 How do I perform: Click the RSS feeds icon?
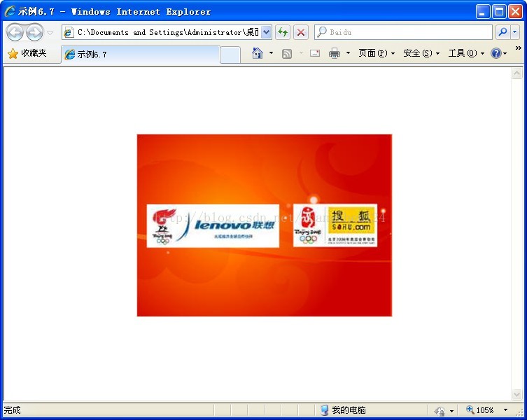287,53
